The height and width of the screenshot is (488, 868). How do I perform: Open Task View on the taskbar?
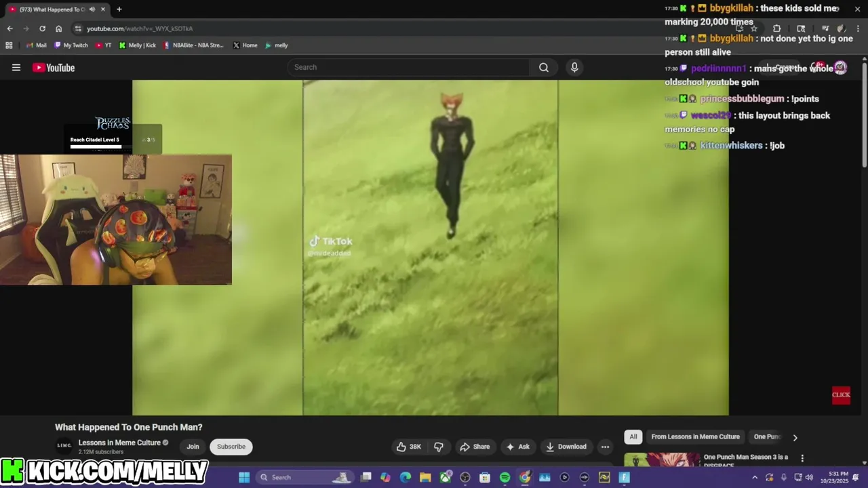[366, 477]
